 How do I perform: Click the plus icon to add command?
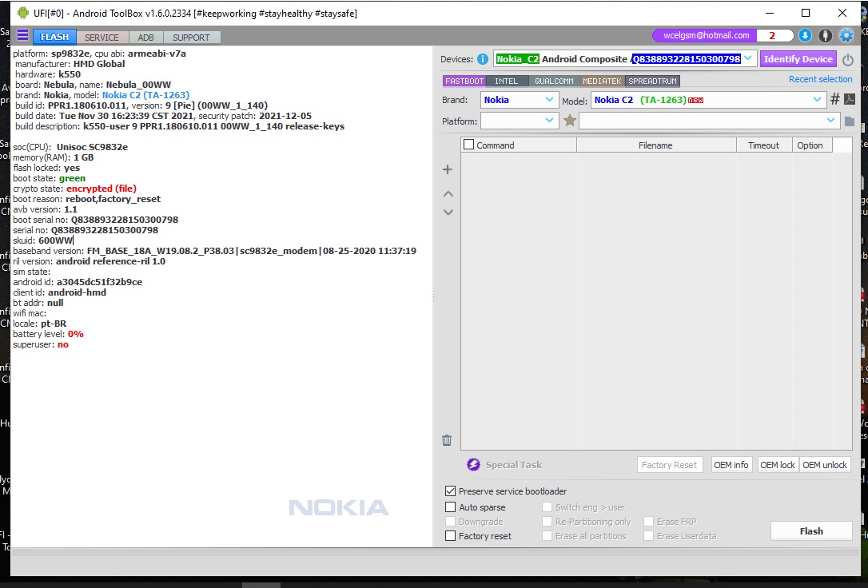(x=448, y=170)
